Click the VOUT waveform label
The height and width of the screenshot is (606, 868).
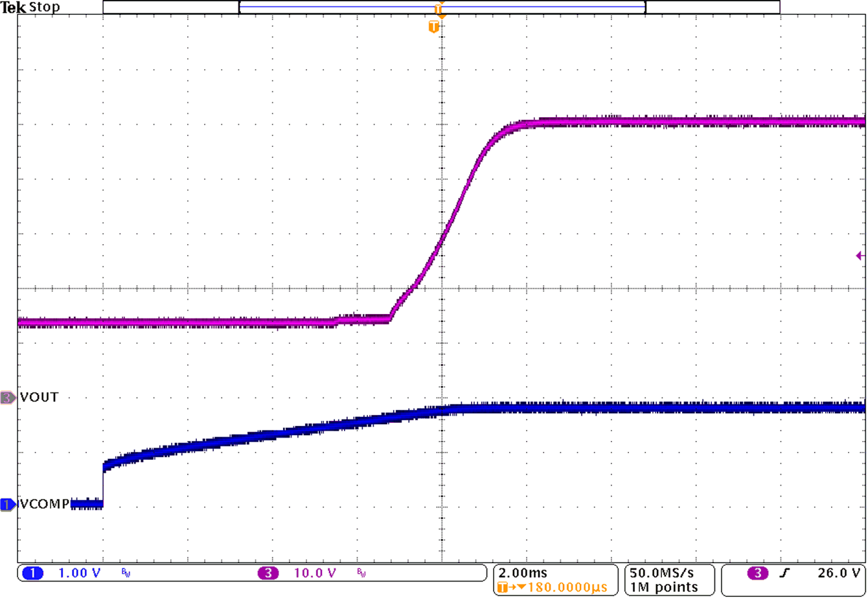tap(40, 398)
